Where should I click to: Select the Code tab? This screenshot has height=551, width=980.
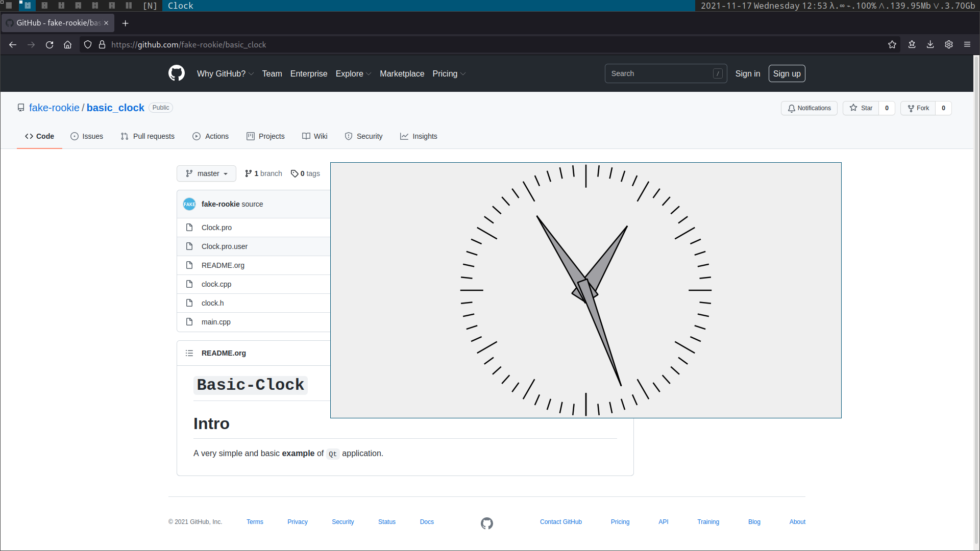[x=39, y=136]
